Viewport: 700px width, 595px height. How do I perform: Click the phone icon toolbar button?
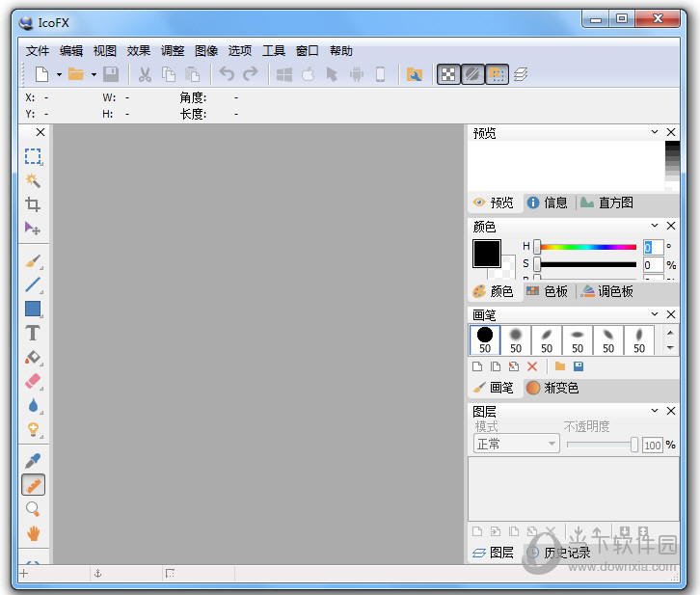click(x=380, y=74)
